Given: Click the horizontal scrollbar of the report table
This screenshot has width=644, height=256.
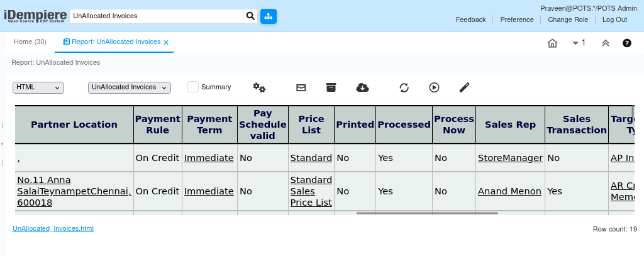Looking at the screenshot, I should (427, 213).
